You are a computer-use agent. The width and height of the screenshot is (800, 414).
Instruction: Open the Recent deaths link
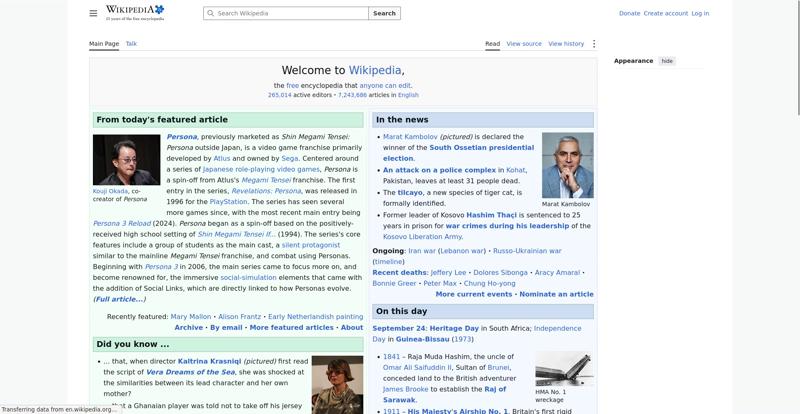[399, 273]
